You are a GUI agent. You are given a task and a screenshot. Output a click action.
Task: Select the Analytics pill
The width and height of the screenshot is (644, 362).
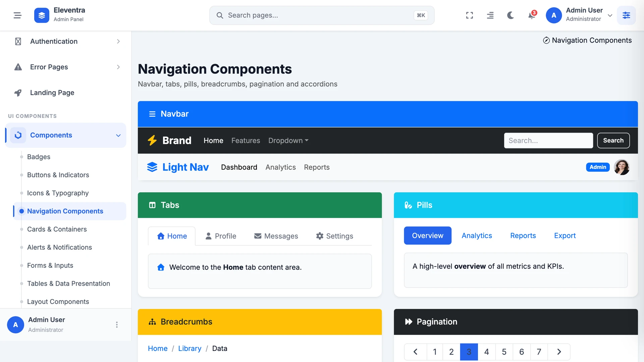point(477,236)
